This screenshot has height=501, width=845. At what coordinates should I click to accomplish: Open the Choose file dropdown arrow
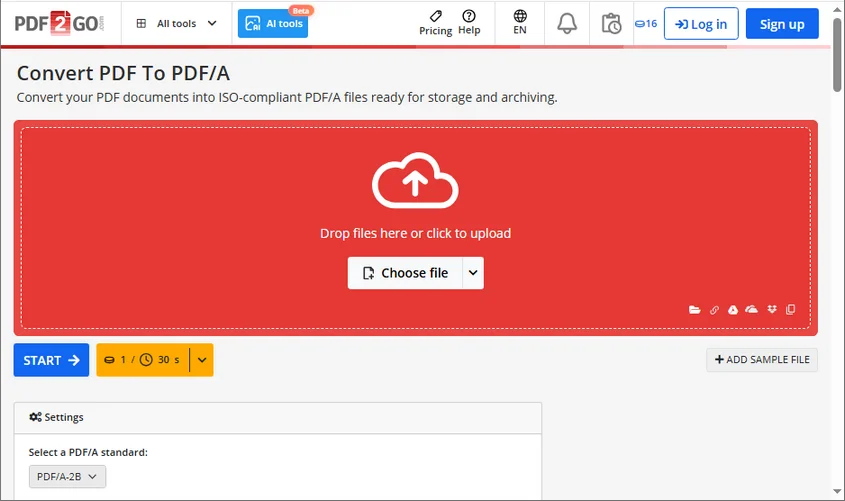474,273
